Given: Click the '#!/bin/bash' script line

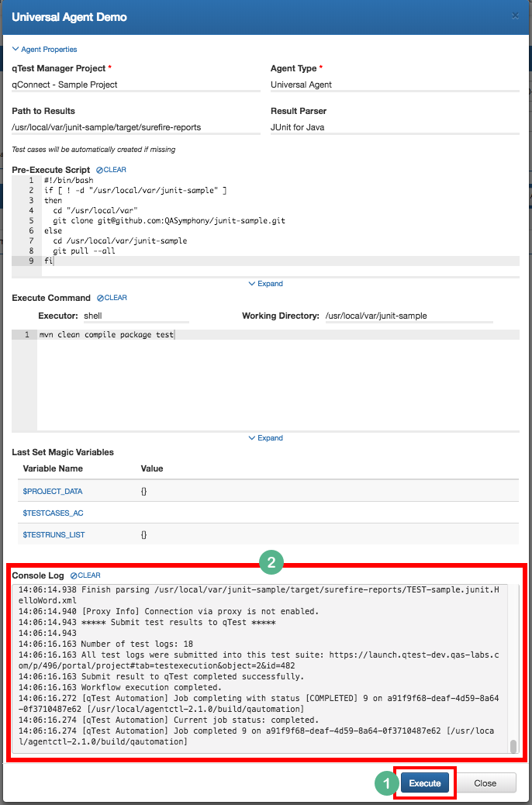Looking at the screenshot, I should pos(69,181).
